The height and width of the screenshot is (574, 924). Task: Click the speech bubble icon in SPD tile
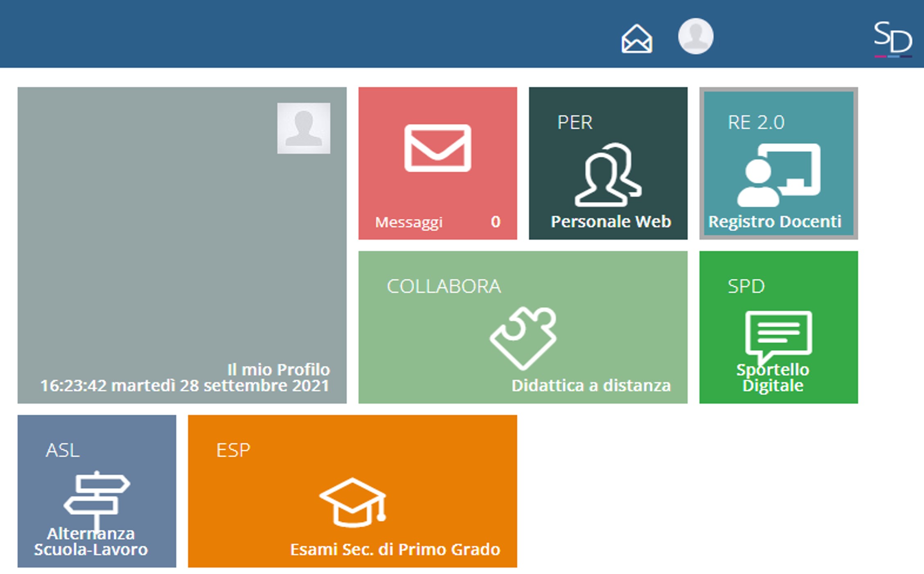pos(778,334)
